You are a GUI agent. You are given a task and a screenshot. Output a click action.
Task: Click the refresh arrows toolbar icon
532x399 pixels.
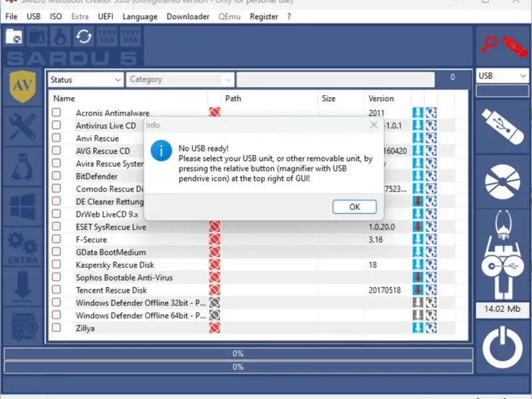click(84, 36)
